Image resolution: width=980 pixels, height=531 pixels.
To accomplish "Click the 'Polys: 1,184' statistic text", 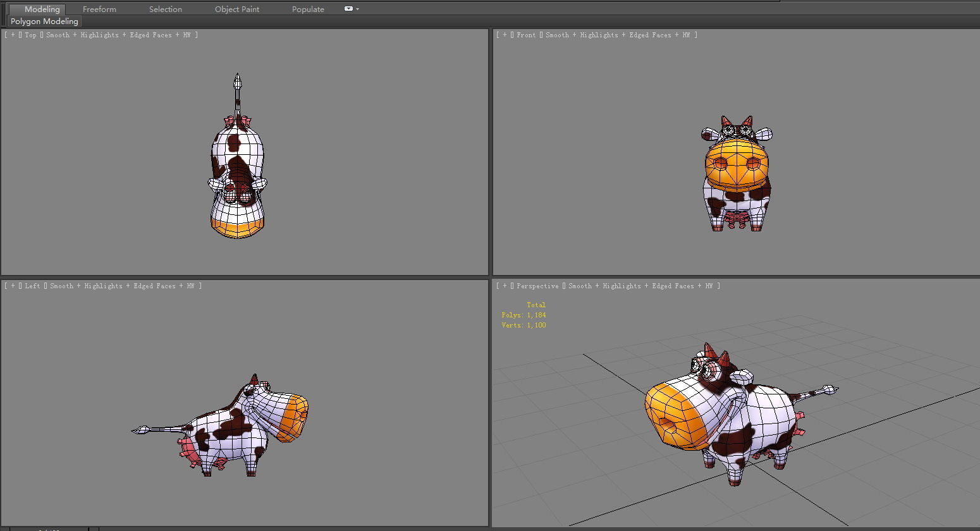I will point(524,315).
